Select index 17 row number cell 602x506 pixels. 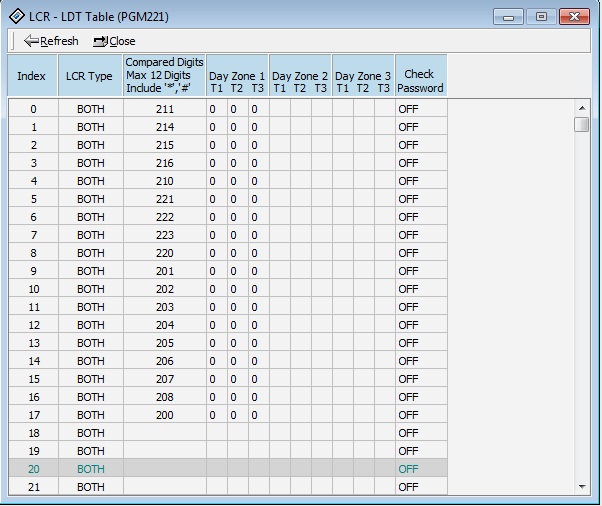[33, 415]
